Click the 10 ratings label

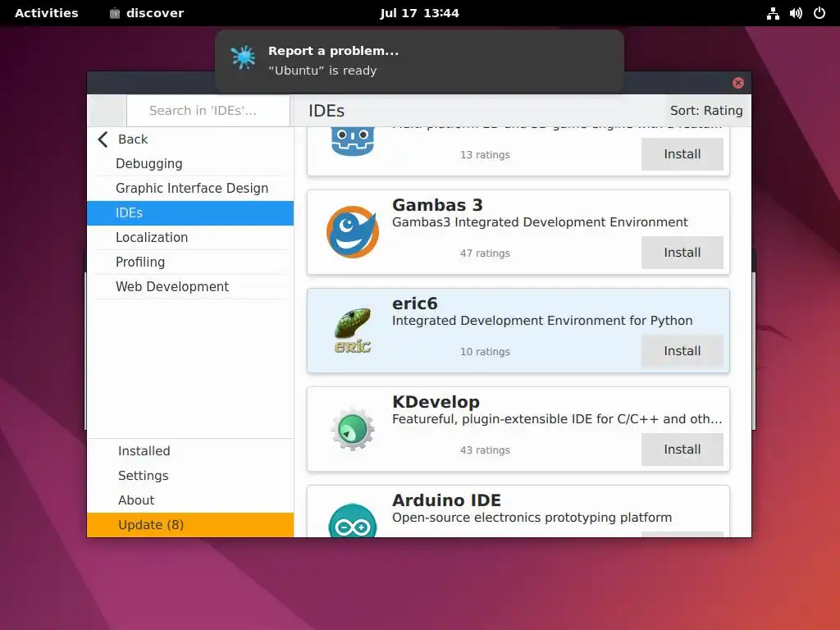(485, 352)
